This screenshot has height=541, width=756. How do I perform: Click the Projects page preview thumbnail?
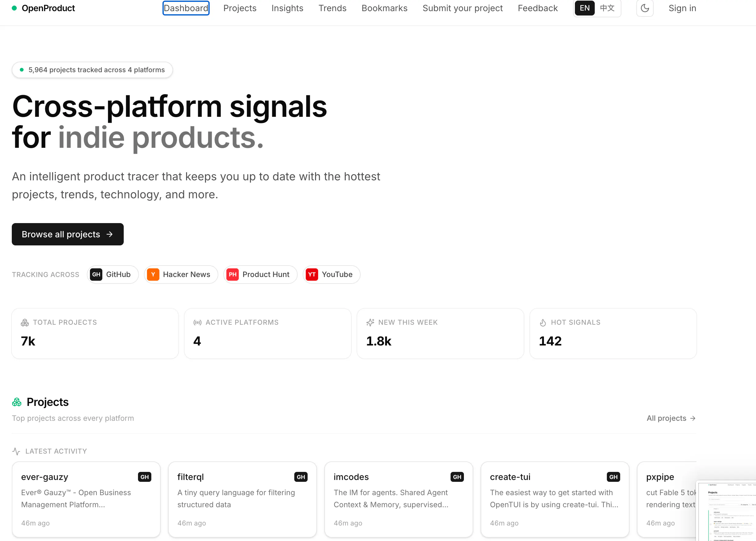[x=726, y=511]
